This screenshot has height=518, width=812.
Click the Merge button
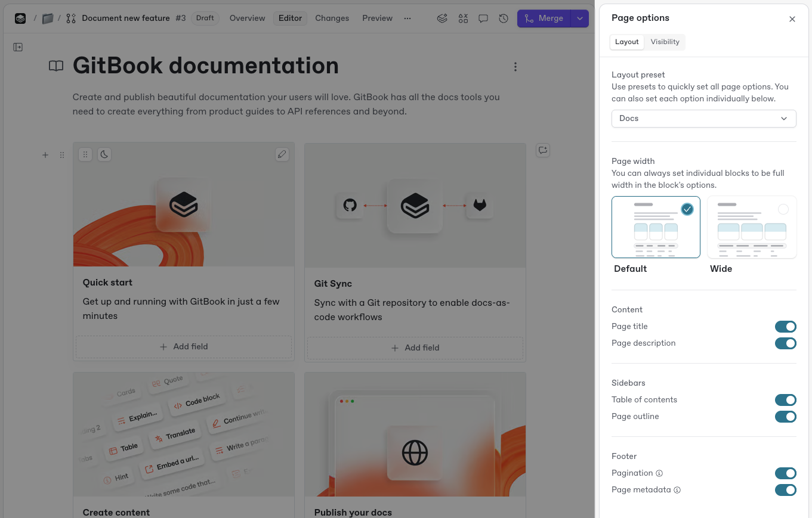[544, 18]
